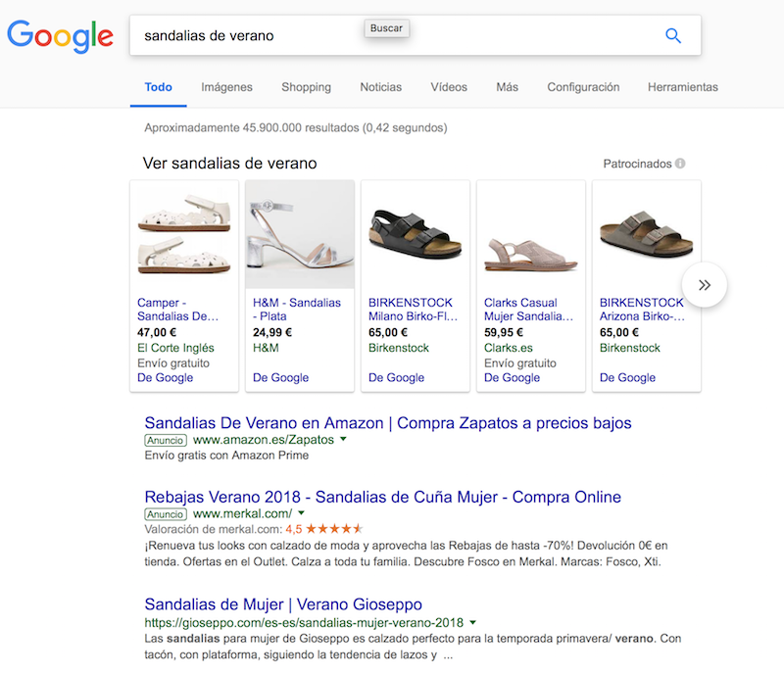Click De Google under Birkenstock Arizona

pos(627,377)
